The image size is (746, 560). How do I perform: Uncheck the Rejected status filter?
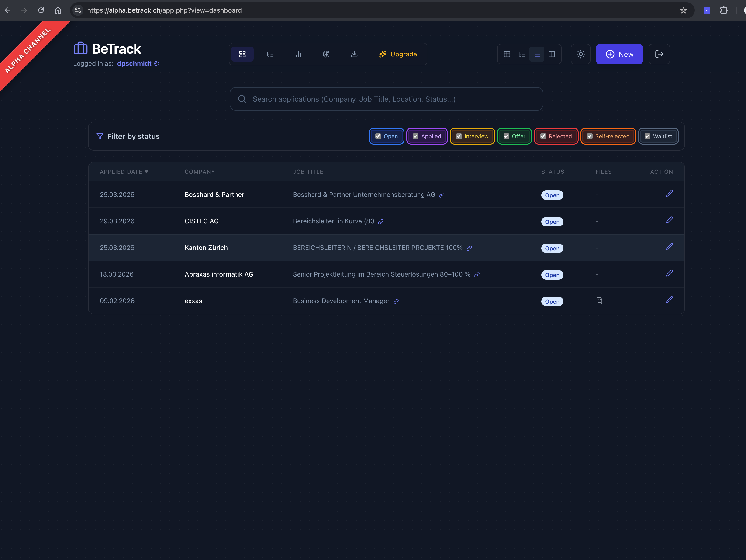(543, 136)
